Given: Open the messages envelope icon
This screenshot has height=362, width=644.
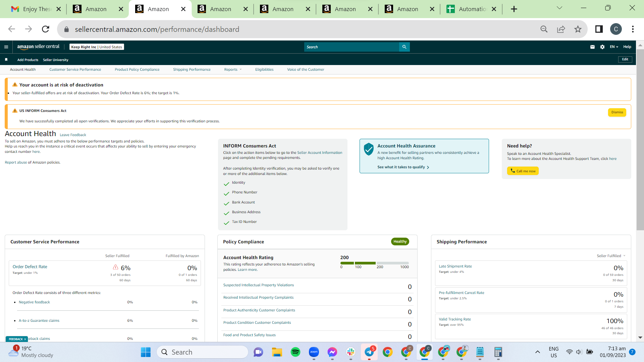Looking at the screenshot, I should (592, 47).
